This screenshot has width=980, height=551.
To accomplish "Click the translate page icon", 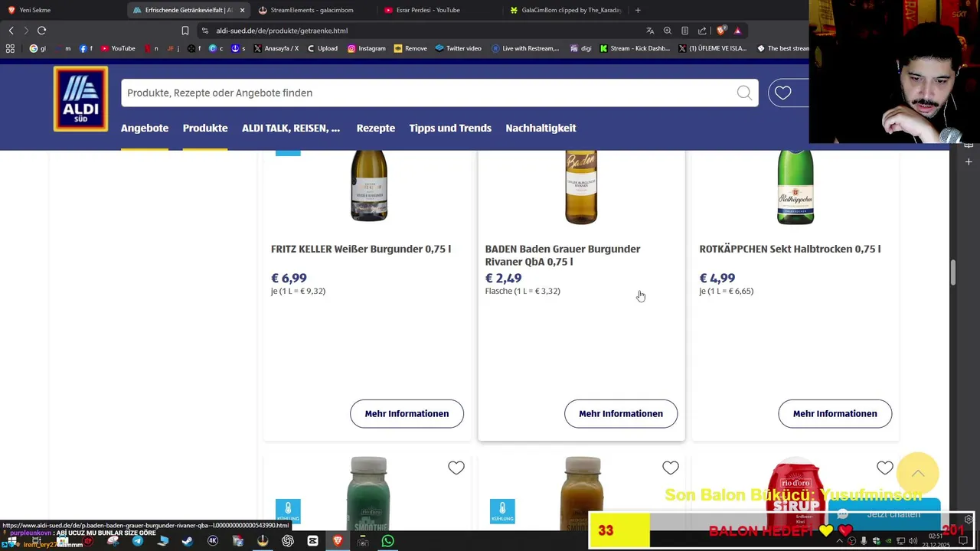I will click(650, 31).
